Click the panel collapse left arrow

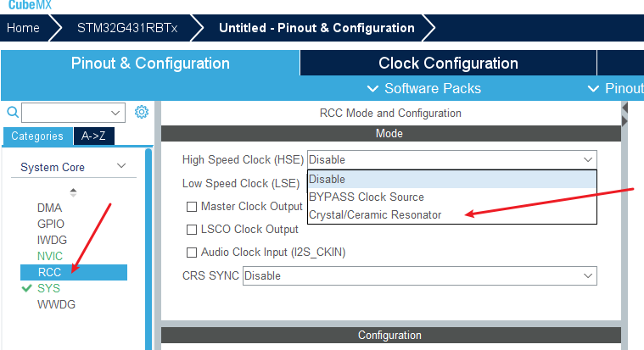(624, 108)
